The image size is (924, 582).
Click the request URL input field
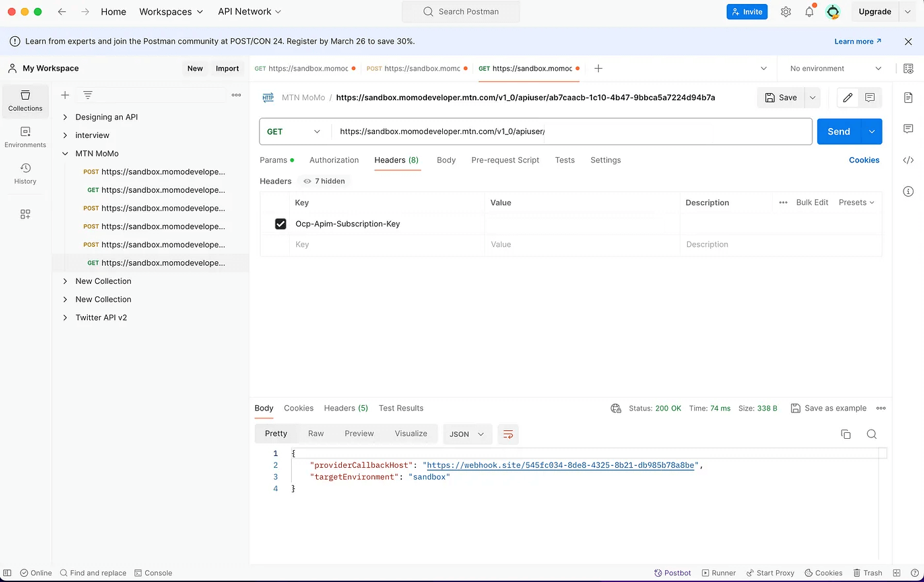coord(571,132)
